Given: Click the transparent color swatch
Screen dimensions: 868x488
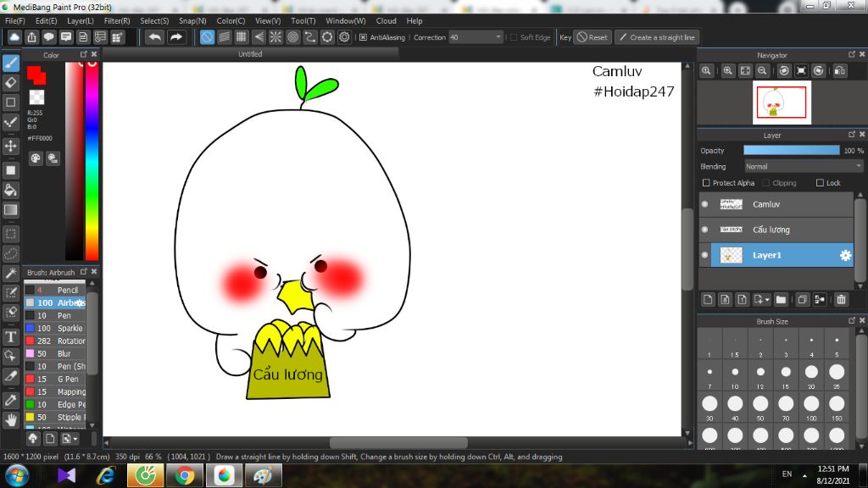Looking at the screenshot, I should 36,97.
